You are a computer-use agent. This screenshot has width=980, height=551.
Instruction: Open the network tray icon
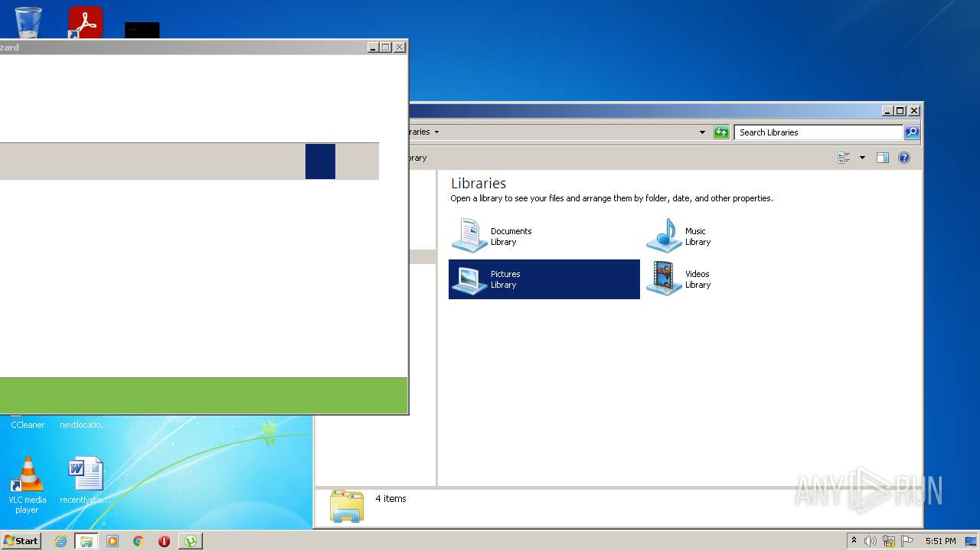889,541
